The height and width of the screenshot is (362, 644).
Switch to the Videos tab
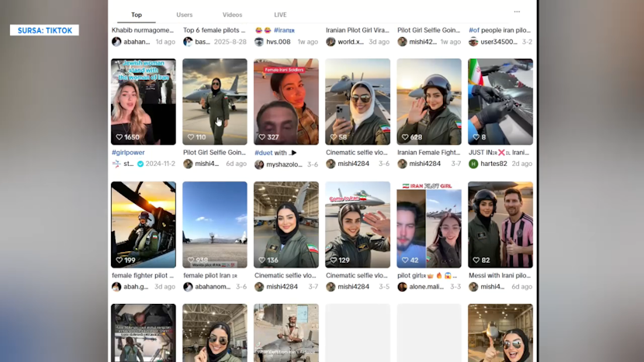coord(233,15)
